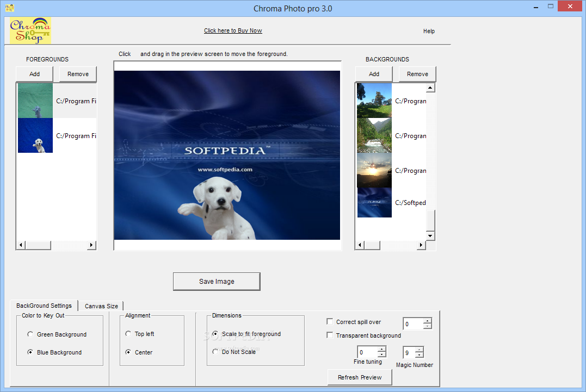Click foregrounds list scroll right arrow
Image resolution: width=586 pixels, height=392 pixels.
pyautogui.click(x=91, y=245)
